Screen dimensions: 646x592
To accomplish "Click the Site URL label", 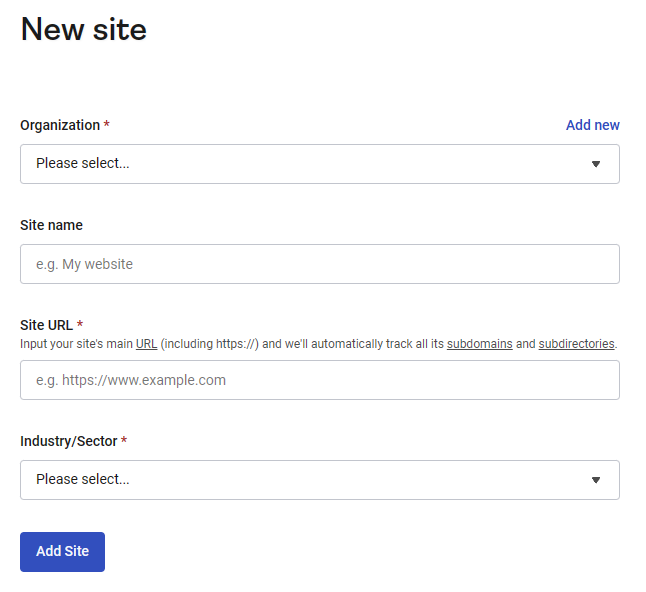I will (x=46, y=325).
